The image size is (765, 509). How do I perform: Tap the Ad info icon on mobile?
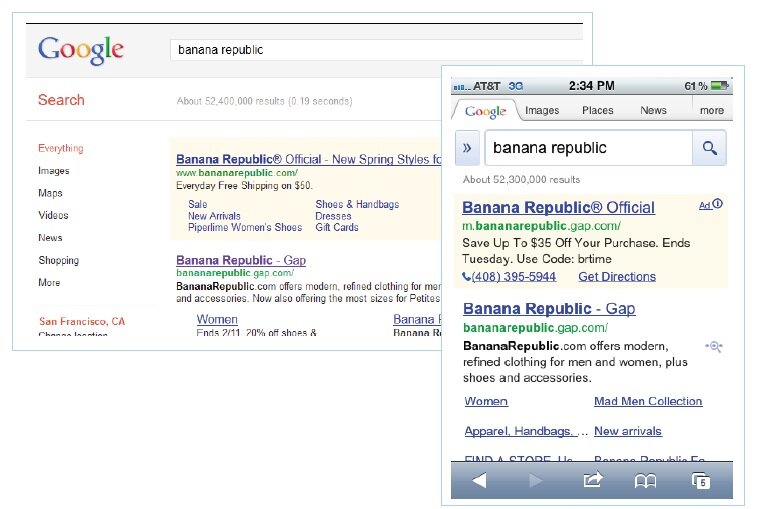(x=717, y=204)
